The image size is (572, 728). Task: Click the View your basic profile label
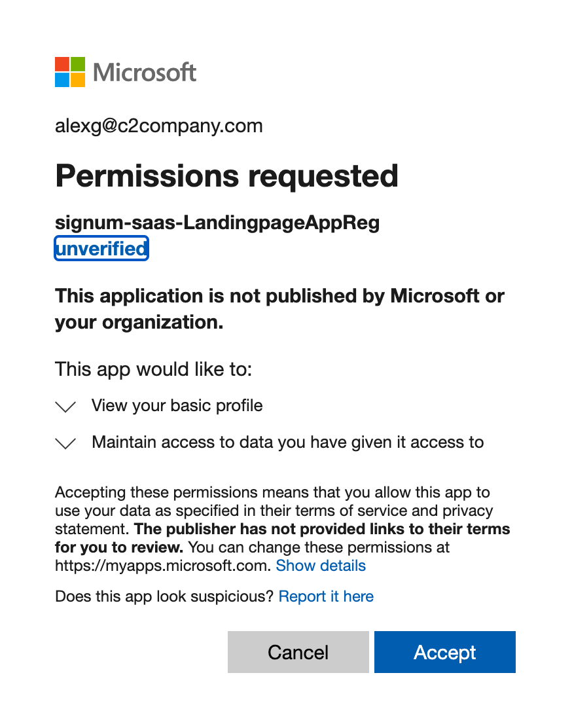177,406
